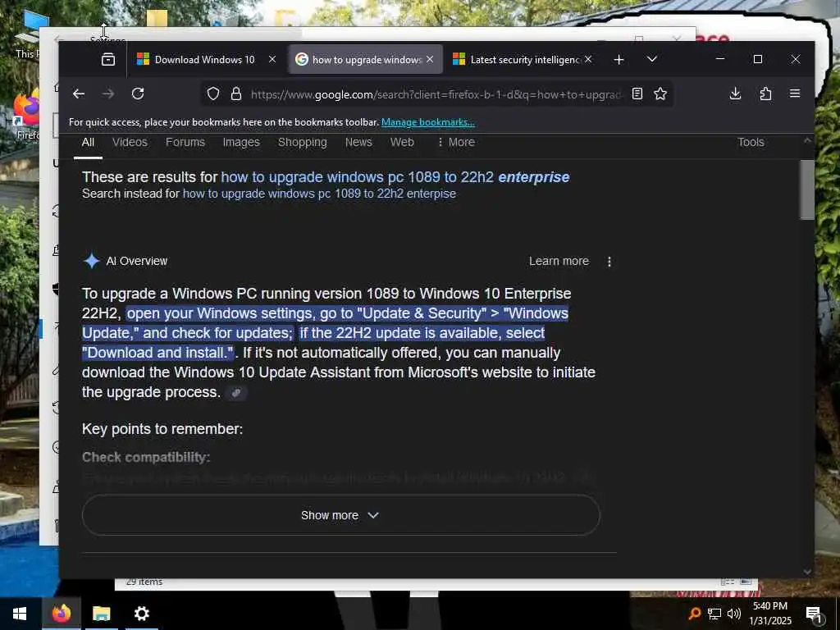Open Settings gear in taskbar
The image size is (840, 630).
pos(141,614)
